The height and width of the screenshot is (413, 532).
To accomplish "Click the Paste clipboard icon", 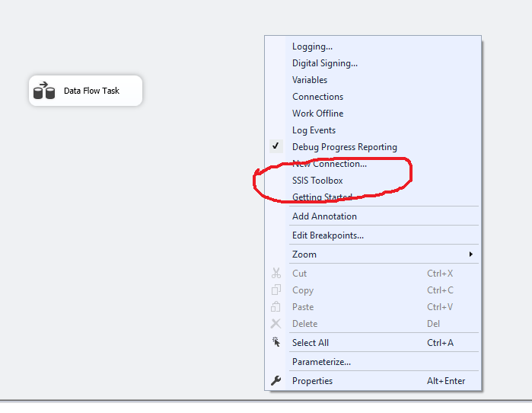I will click(276, 306).
